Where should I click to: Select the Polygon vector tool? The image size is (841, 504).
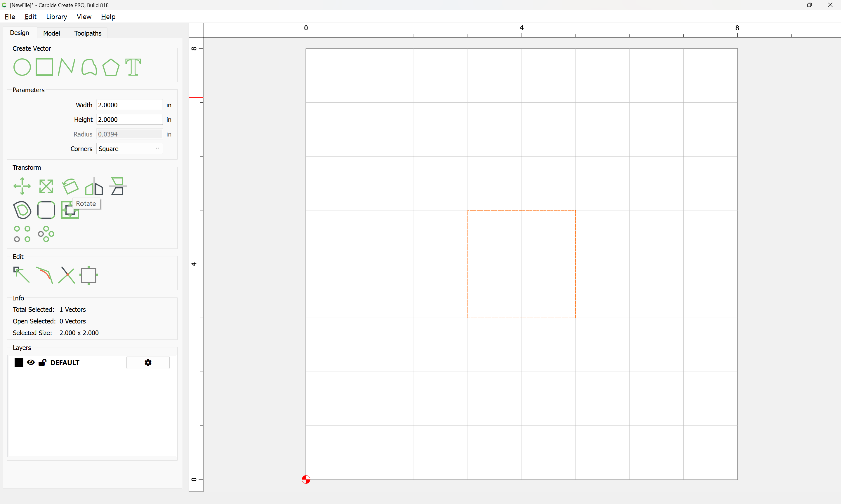pos(111,67)
